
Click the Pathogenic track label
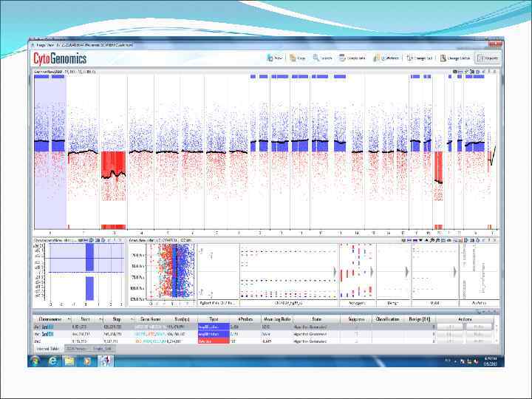tap(357, 303)
